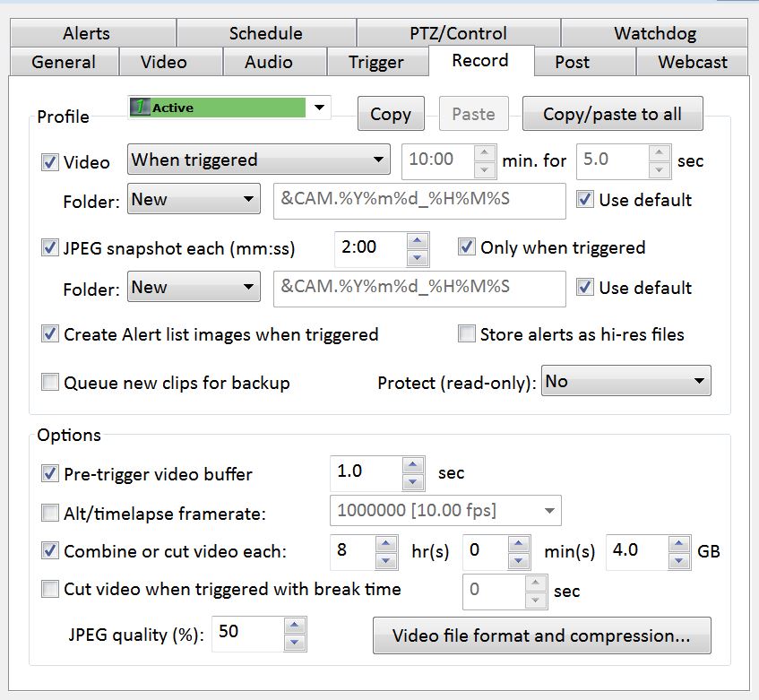Uncheck the Pre-trigger video buffer checkbox
Screen dimensions: 759x700
point(50,473)
